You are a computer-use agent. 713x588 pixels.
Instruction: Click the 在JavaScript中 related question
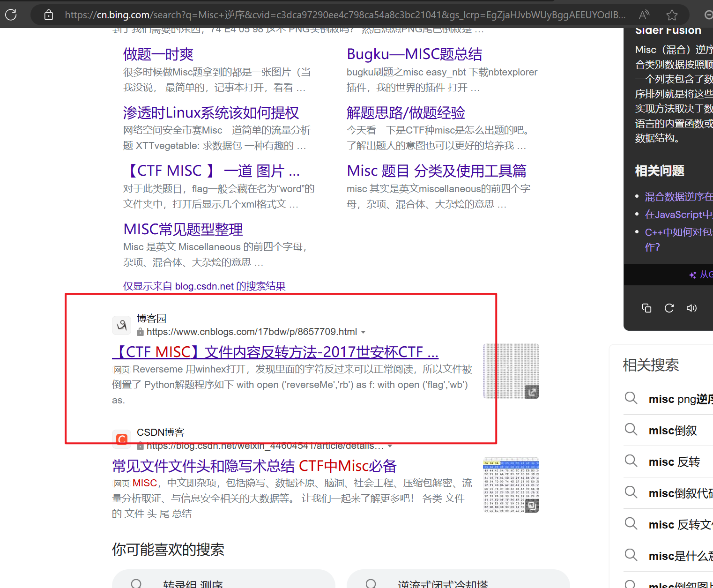pyautogui.click(x=679, y=215)
